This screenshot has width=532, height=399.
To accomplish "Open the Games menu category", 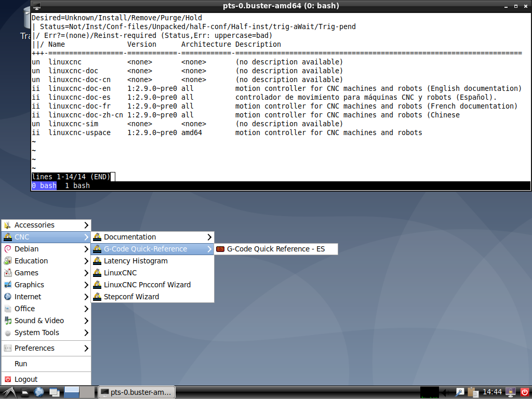I will (x=46, y=273).
